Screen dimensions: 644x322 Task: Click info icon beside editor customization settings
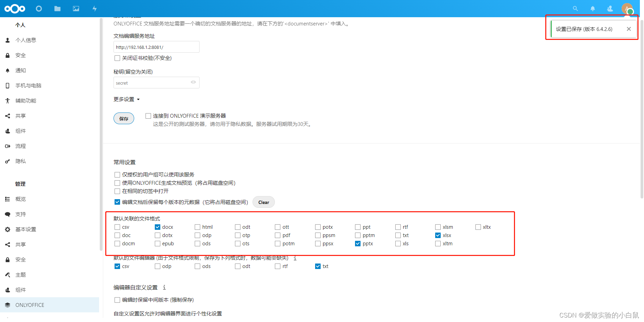[164, 287]
